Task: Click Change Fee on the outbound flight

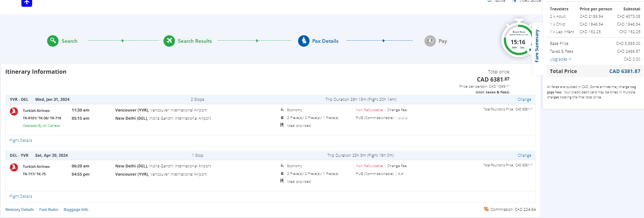Action: coord(397,110)
